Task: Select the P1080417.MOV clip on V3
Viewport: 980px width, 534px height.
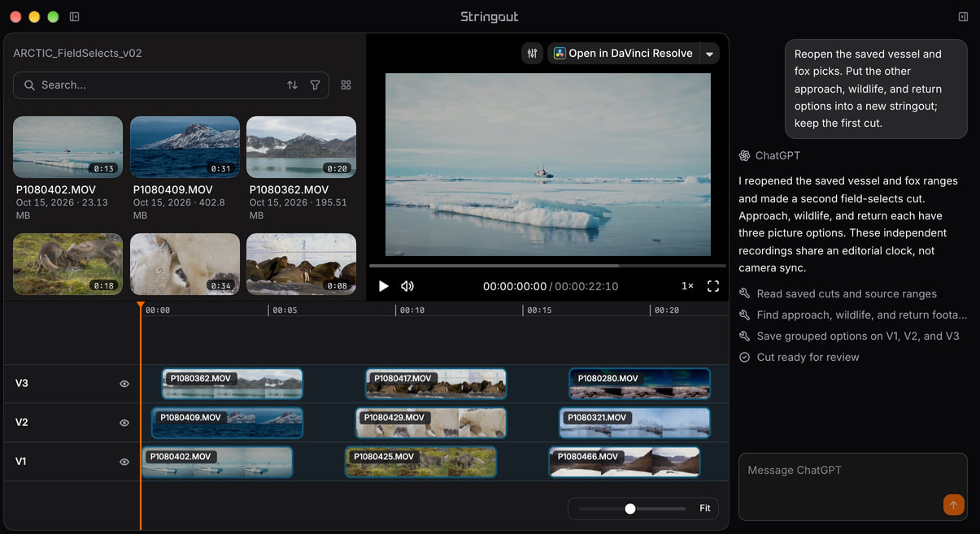Action: click(x=436, y=384)
